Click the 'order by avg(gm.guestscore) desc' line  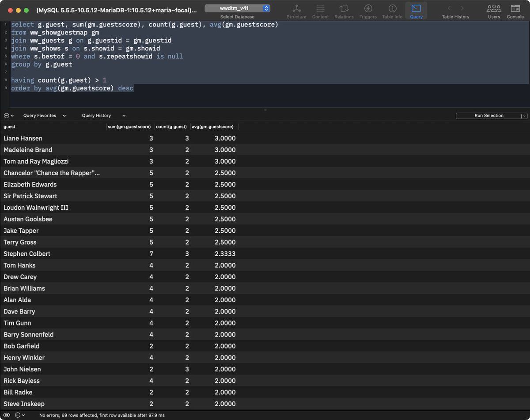pyautogui.click(x=72, y=88)
